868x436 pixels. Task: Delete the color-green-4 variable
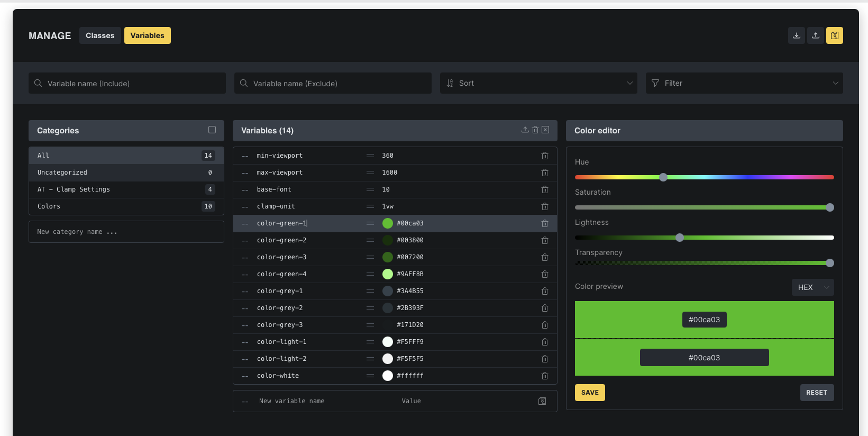click(x=545, y=274)
